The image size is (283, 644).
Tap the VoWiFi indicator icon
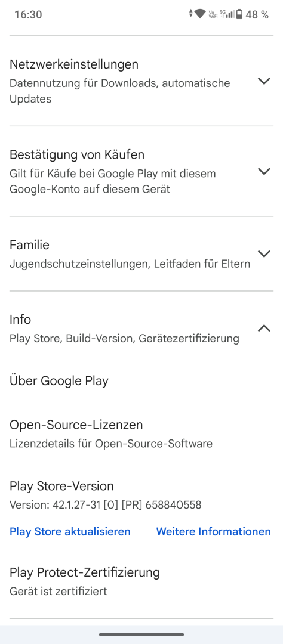(213, 14)
